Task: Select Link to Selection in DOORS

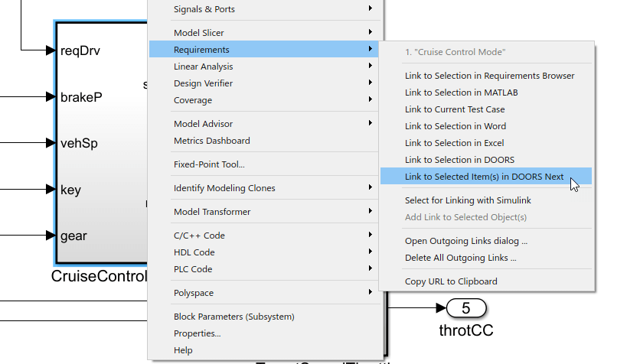Action: point(459,160)
